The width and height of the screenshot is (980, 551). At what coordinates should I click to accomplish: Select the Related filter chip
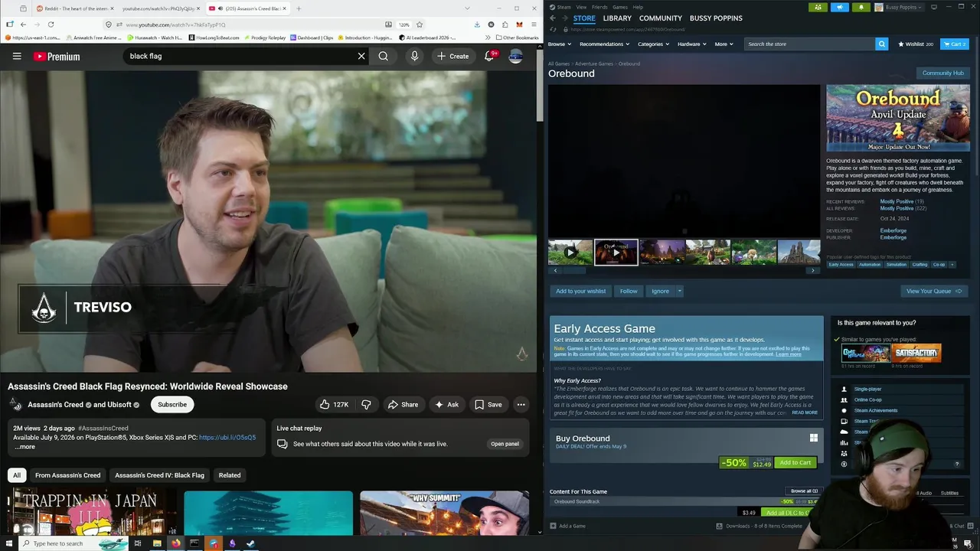coord(230,475)
